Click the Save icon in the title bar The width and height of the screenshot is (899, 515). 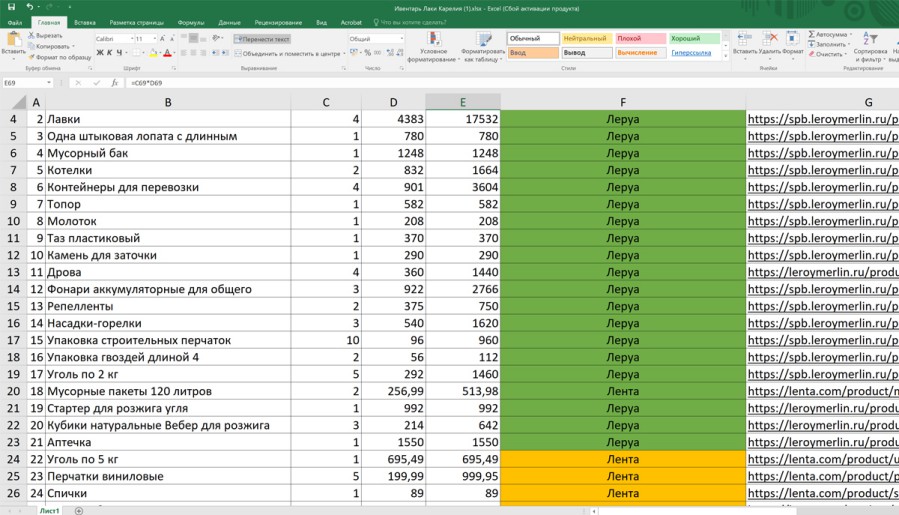[11, 6]
